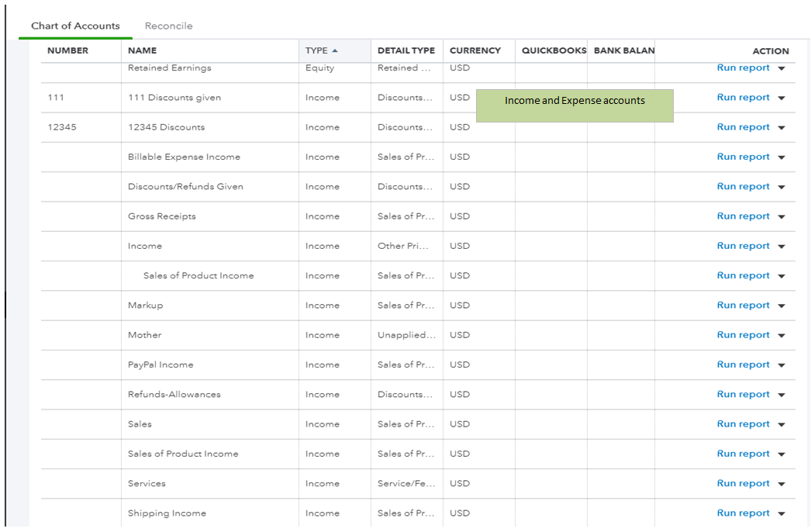Click the NUMBER column header
This screenshot has width=811, height=532.
(x=70, y=50)
